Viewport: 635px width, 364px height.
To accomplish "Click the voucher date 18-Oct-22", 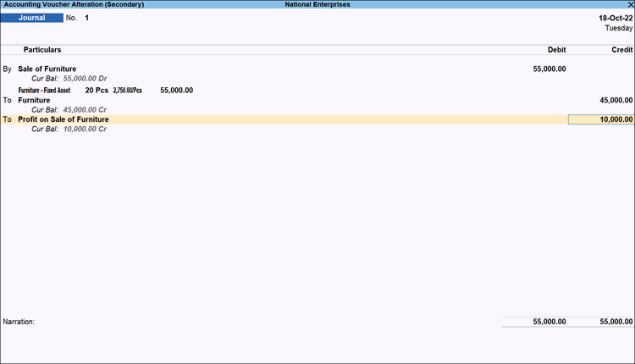I will (615, 18).
